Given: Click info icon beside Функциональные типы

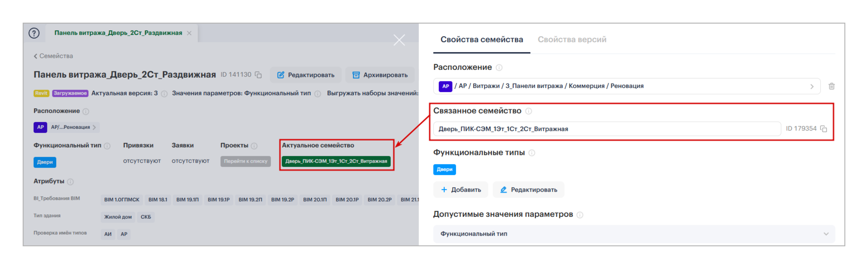Looking at the screenshot, I should coord(532,153).
